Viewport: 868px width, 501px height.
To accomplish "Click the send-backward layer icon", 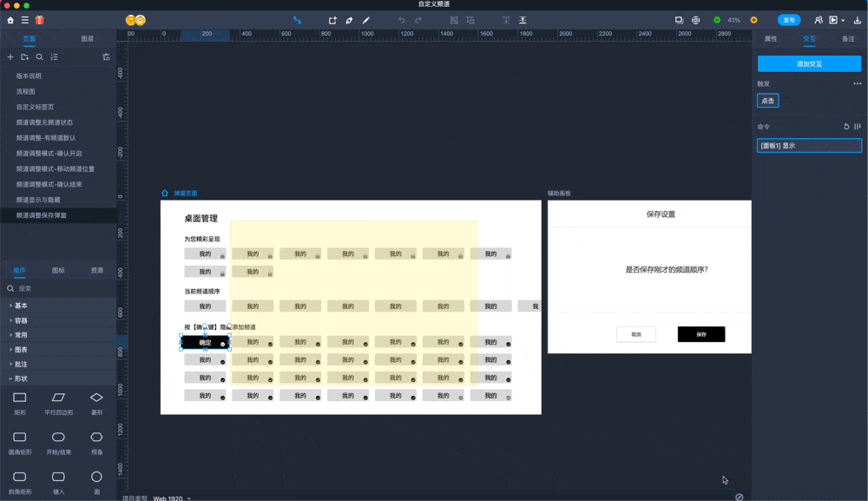I will (523, 20).
